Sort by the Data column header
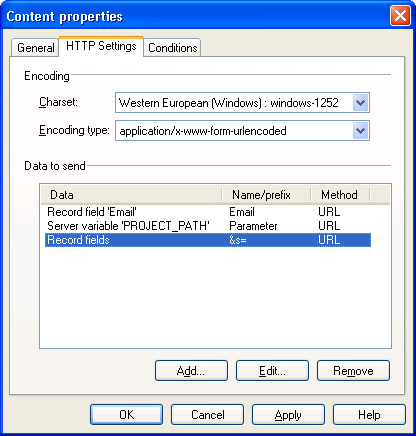416x436 pixels. 131,195
